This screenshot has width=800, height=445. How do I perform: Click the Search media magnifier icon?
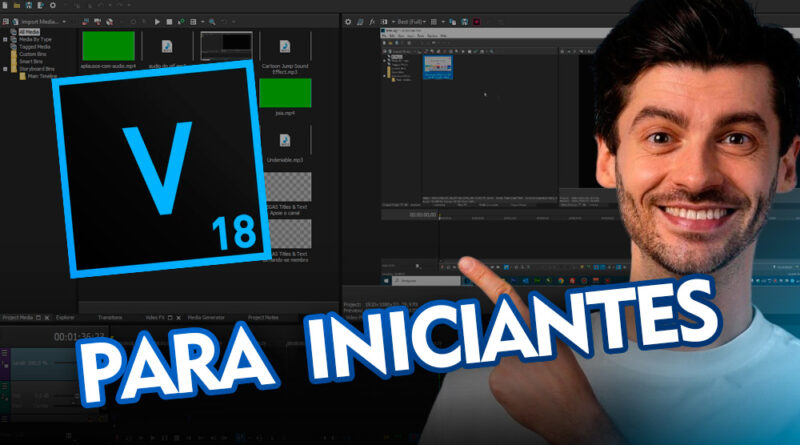(x=212, y=22)
